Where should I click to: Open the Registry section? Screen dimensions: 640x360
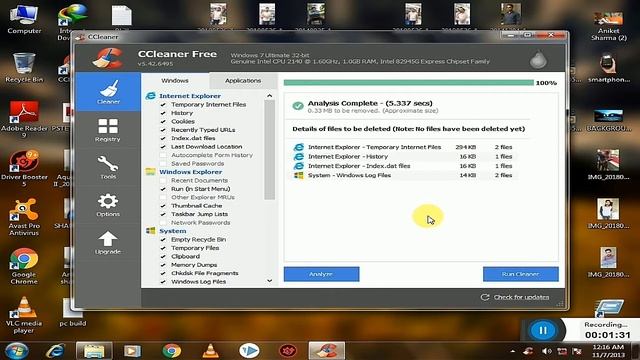pos(108,130)
